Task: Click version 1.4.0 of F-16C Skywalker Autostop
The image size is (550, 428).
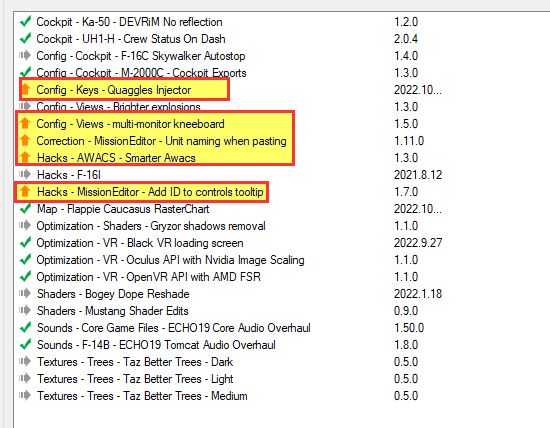Action: [x=406, y=56]
